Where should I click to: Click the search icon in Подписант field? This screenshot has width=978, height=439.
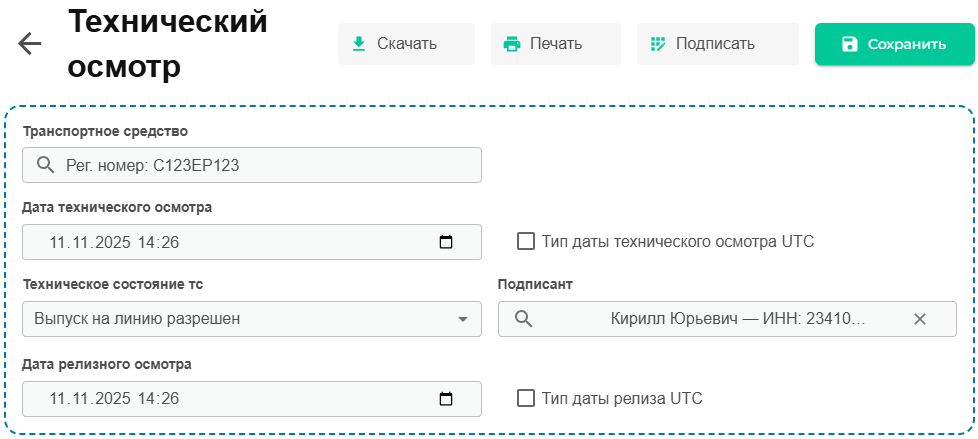click(x=522, y=319)
